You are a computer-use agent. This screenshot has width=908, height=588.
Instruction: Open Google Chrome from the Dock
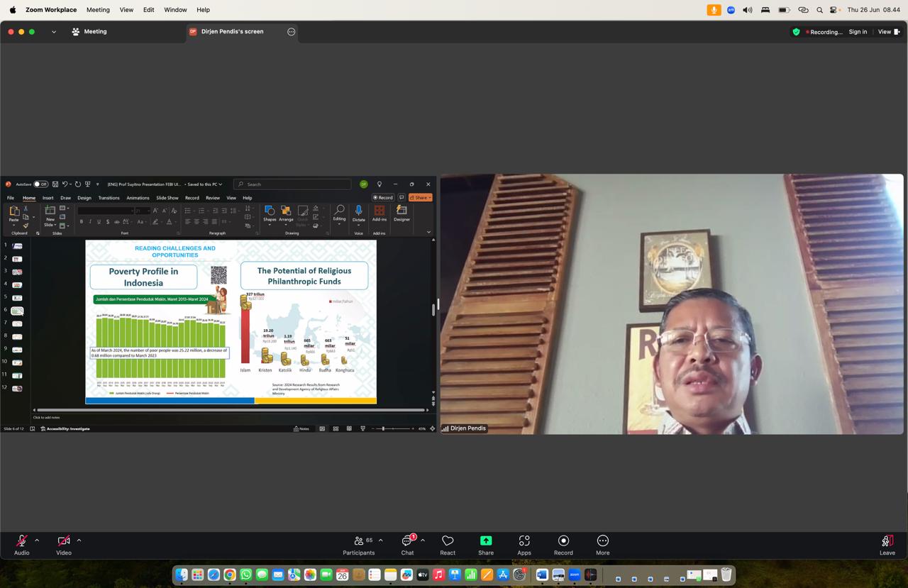(x=230, y=575)
